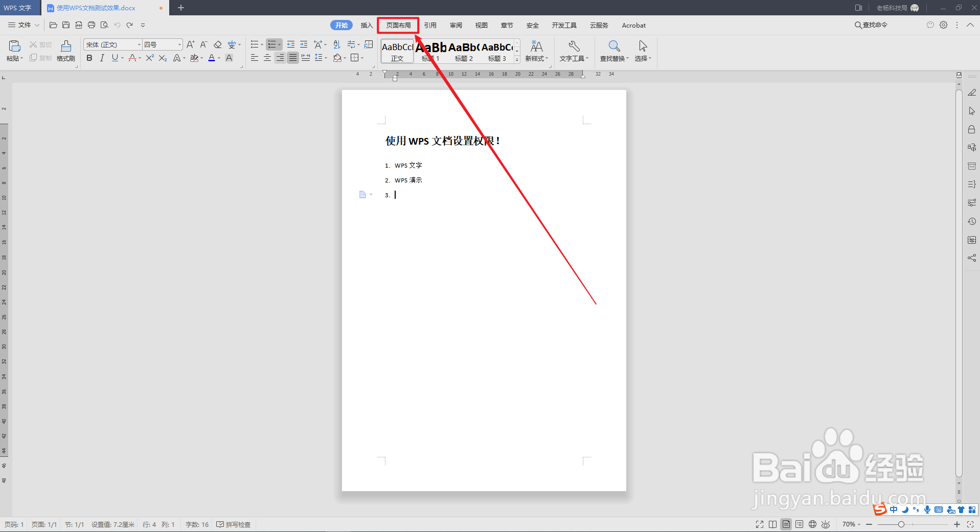Center align the paragraph

tap(267, 58)
